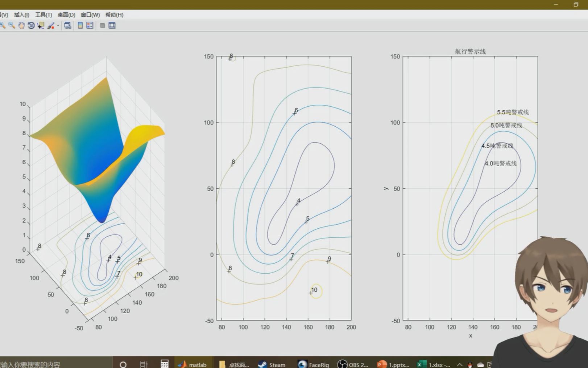
Task: Open the 工具(T) menu
Action: tap(44, 15)
